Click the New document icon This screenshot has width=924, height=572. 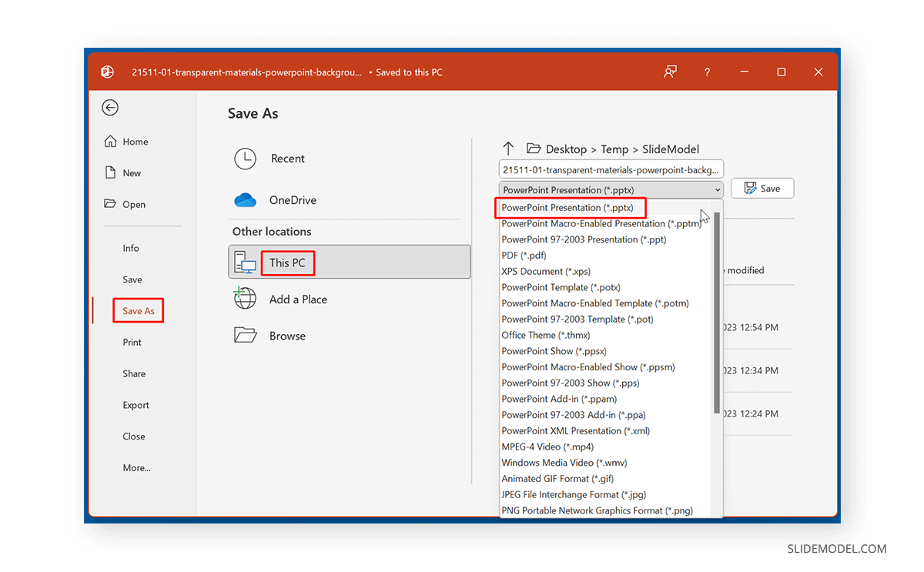(x=109, y=172)
